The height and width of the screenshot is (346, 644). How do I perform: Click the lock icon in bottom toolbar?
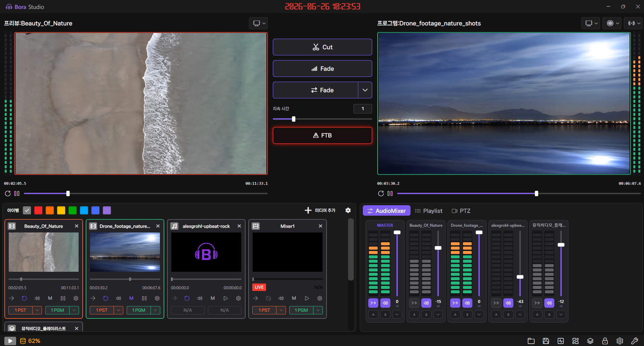[605, 341]
